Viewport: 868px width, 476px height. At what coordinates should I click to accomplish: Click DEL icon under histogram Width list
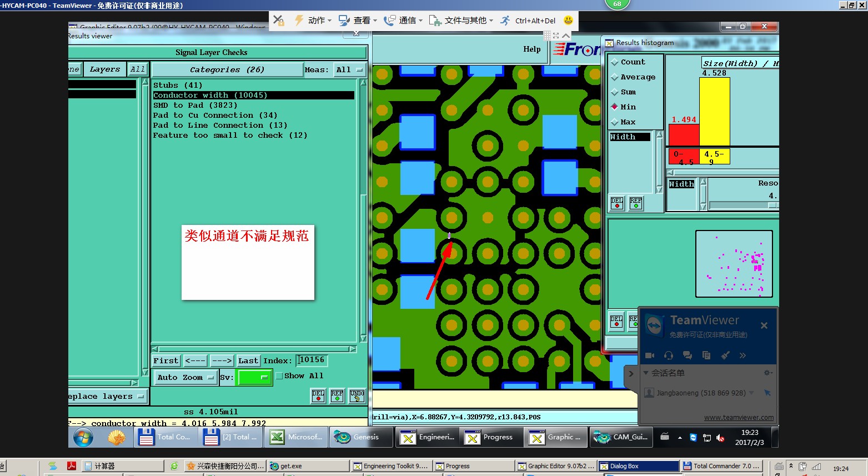617,203
